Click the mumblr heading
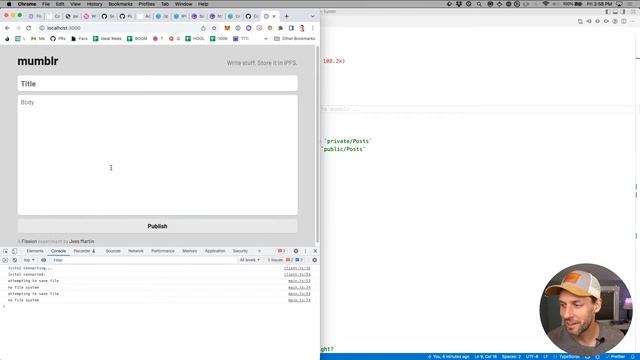The height and width of the screenshot is (360, 640). point(38,61)
